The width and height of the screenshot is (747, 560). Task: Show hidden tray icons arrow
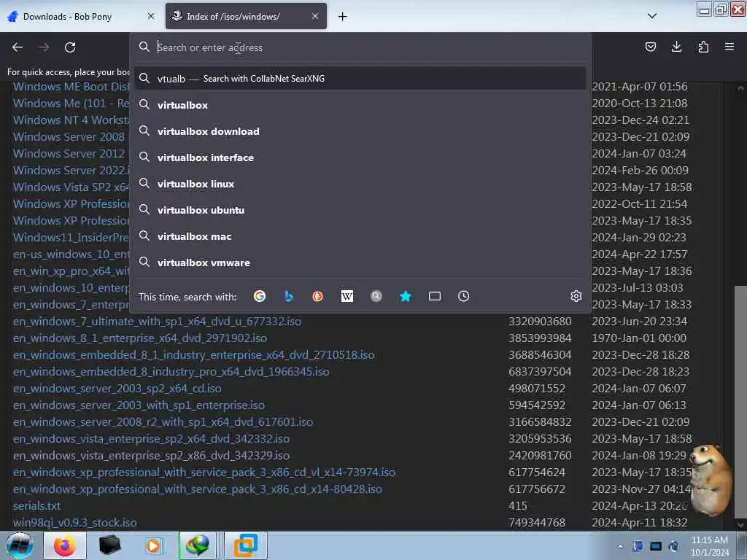click(x=620, y=546)
